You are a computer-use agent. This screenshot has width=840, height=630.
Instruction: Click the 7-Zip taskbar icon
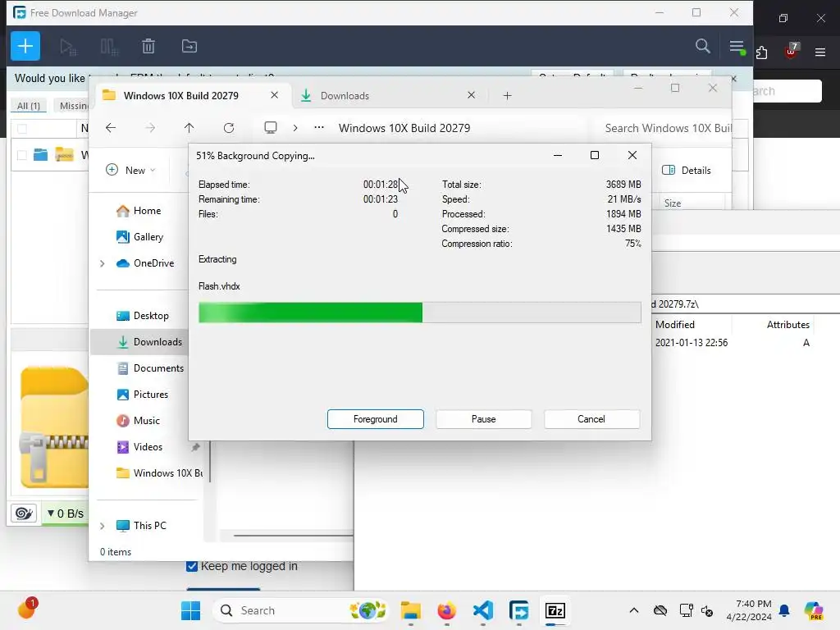[555, 610]
